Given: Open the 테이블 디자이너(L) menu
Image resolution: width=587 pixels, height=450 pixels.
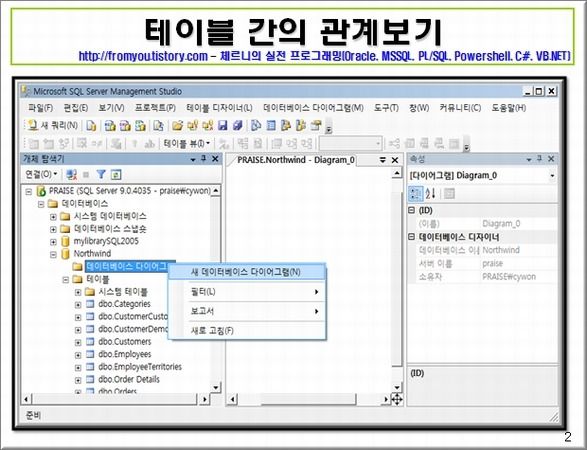Looking at the screenshot, I should click(x=219, y=108).
